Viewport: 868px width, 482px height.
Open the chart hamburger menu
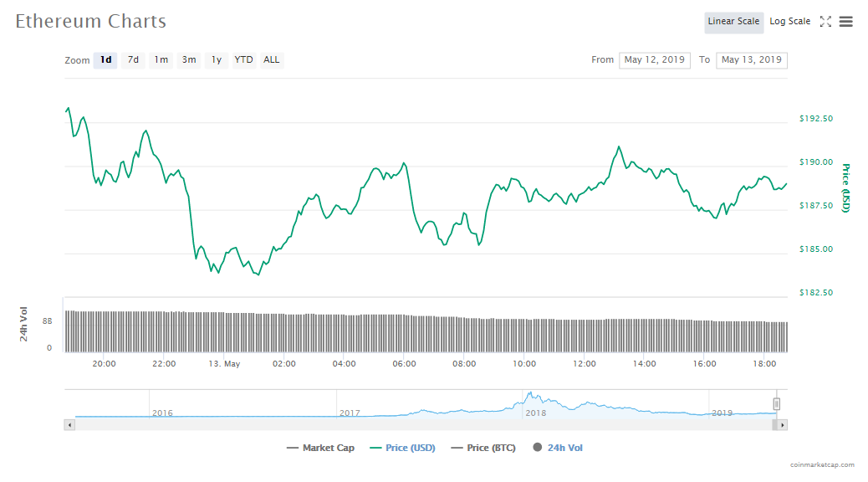pos(846,22)
